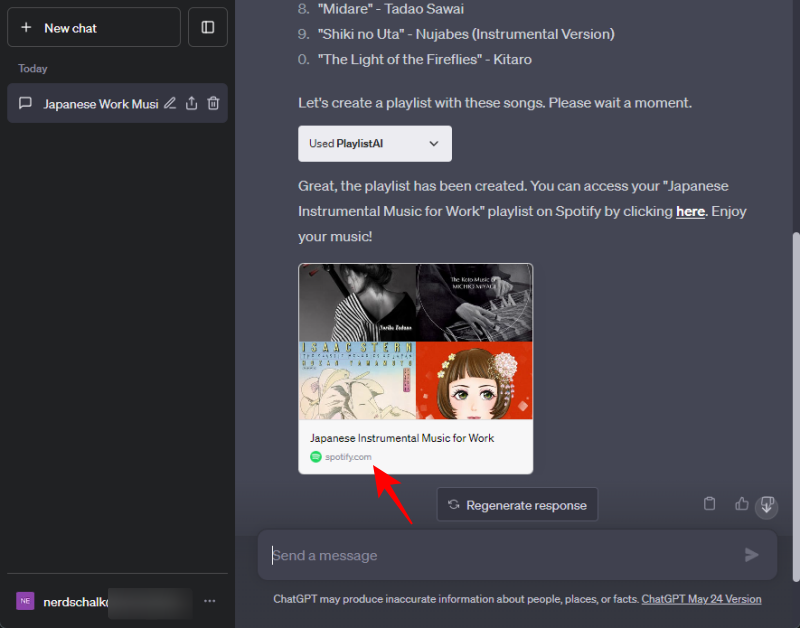
Task: Jump to bottom with the down-arrow icon
Action: click(x=767, y=507)
